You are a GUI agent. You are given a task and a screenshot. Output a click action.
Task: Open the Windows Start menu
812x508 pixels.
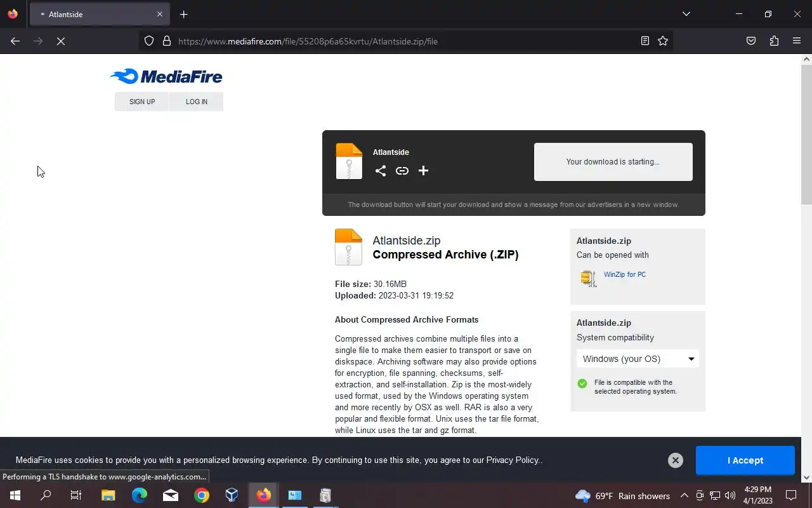15,495
